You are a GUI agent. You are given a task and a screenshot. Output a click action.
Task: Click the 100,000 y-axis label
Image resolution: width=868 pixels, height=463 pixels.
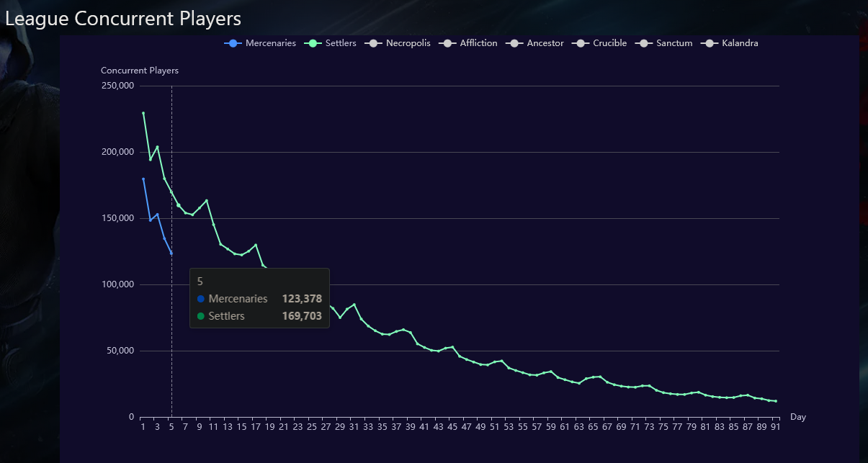pyautogui.click(x=117, y=284)
